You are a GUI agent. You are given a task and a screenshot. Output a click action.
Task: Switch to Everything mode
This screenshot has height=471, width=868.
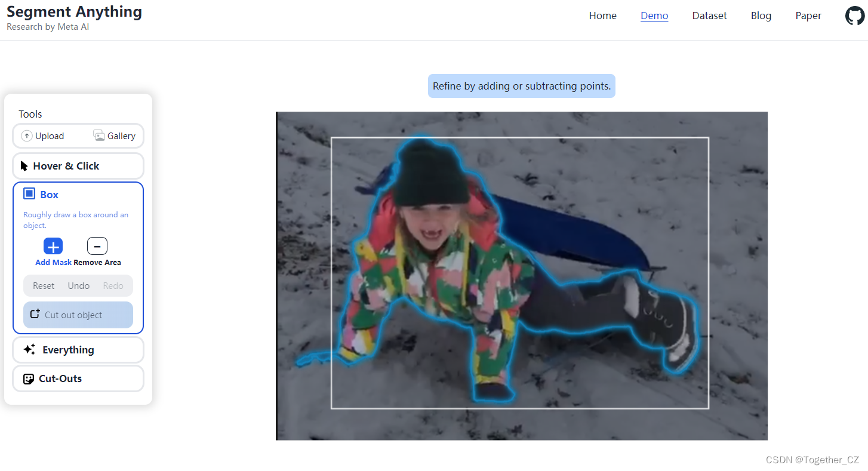click(x=78, y=350)
